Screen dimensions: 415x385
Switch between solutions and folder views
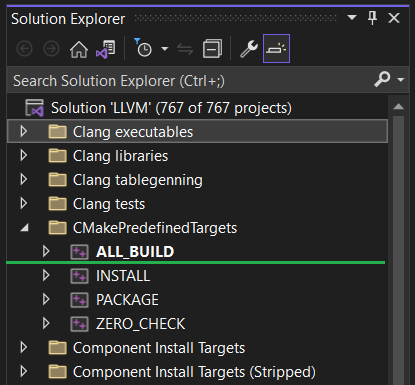coord(106,49)
